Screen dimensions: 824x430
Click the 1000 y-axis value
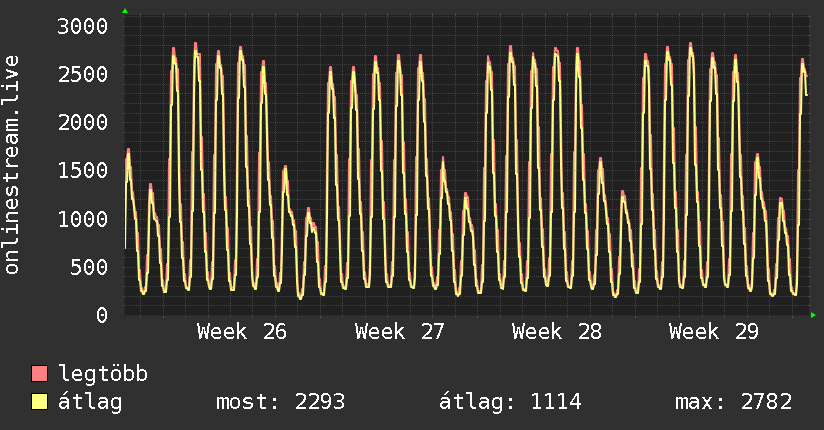pyautogui.click(x=83, y=219)
